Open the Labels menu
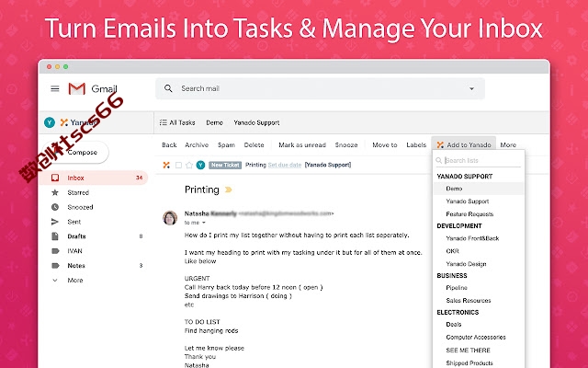The height and width of the screenshot is (368, 588). (x=416, y=145)
